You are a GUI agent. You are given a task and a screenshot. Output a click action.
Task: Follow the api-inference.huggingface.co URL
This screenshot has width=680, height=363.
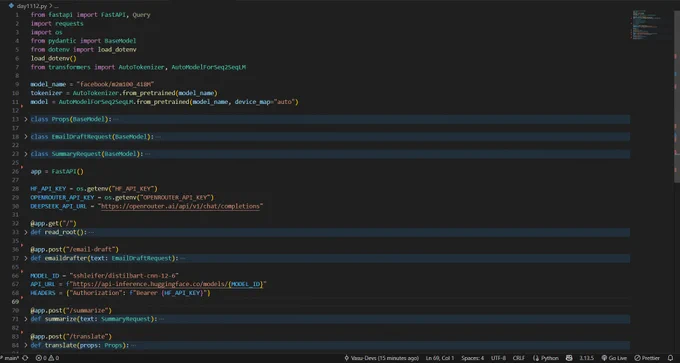pos(168,284)
